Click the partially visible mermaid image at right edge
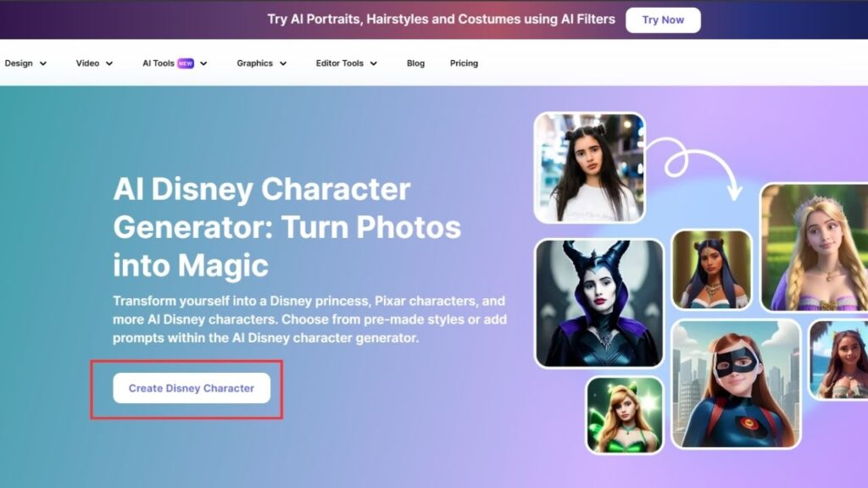This screenshot has height=488, width=868. click(839, 359)
